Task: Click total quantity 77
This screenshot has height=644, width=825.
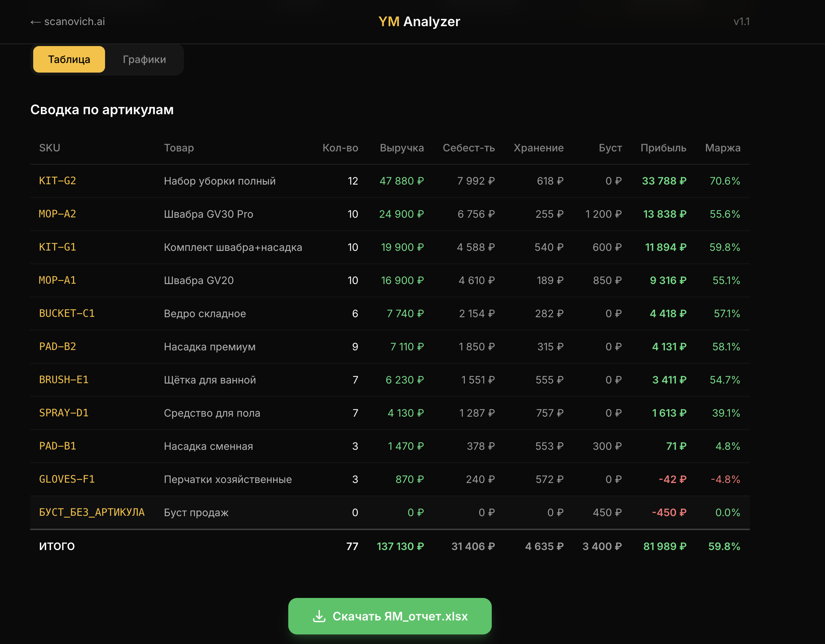Action: tap(352, 546)
